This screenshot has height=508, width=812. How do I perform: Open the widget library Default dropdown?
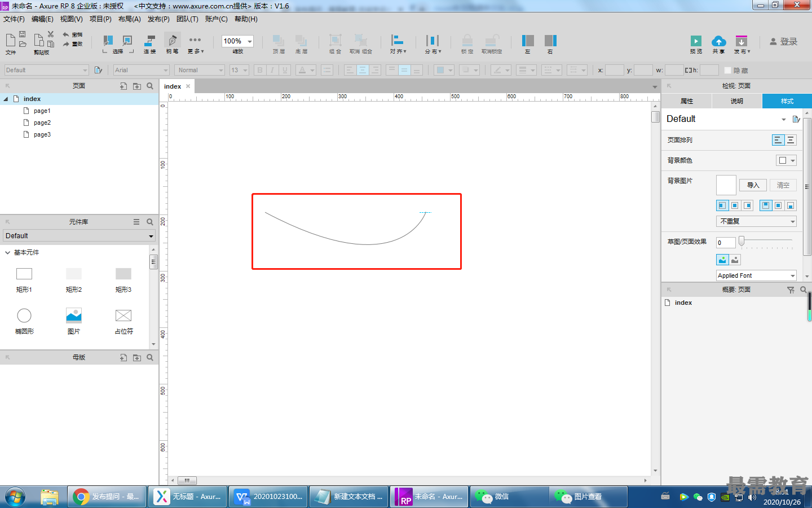pos(79,236)
